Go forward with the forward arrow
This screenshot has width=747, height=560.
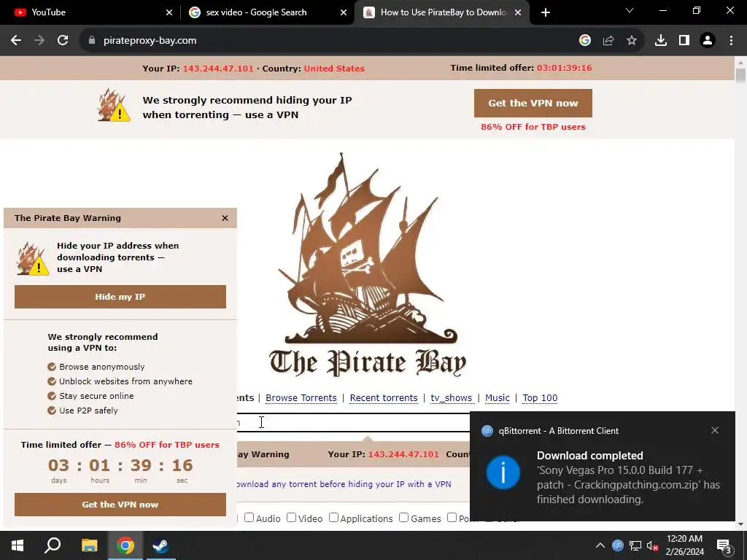point(39,41)
